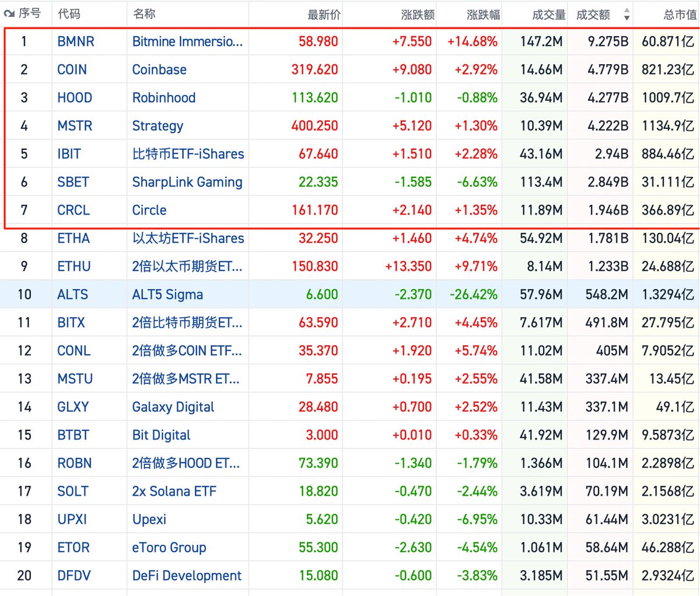Screen dimensions: 700x596
Task: Click the 成交量 column header
Action: click(549, 15)
